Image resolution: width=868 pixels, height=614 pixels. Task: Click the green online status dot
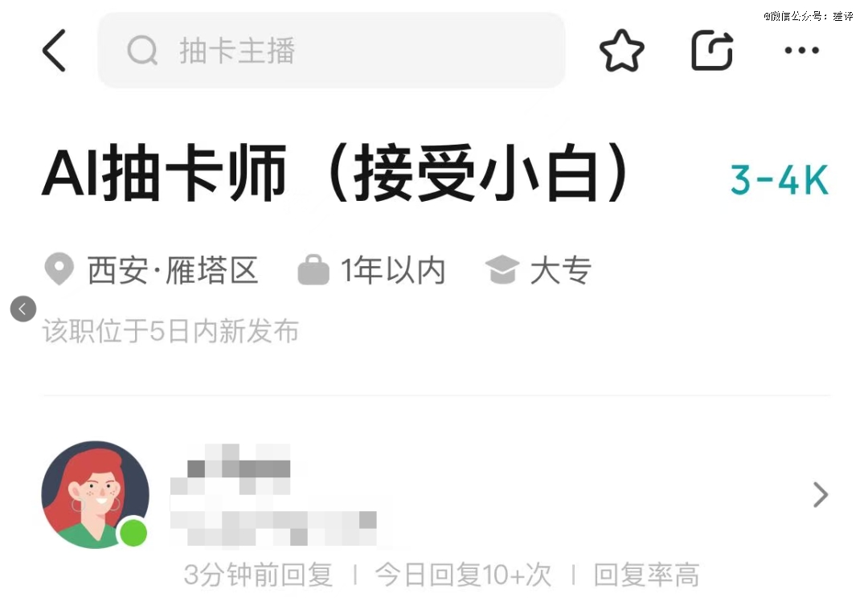(133, 533)
